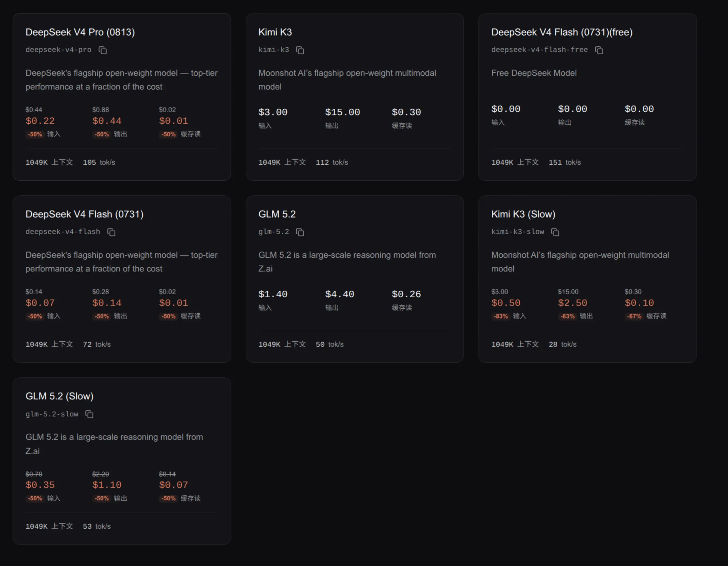Click the $0.00 输出 price on the free card

click(x=572, y=109)
